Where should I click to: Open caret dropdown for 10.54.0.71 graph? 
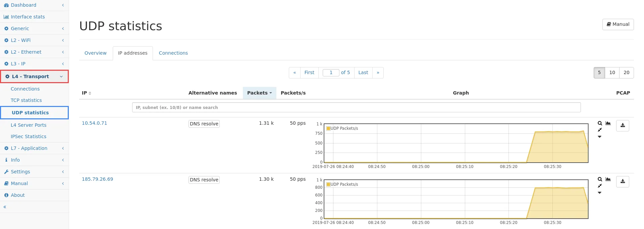pos(600,137)
